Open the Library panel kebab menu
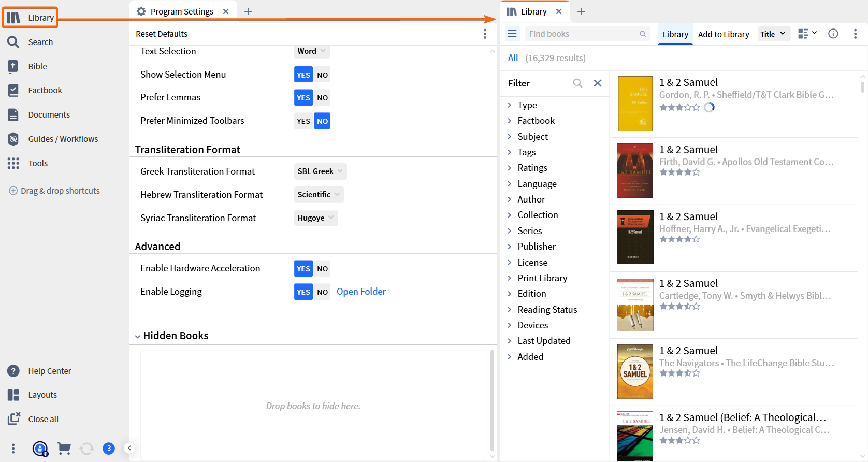Viewport: 868px width, 462px height. pyautogui.click(x=855, y=34)
